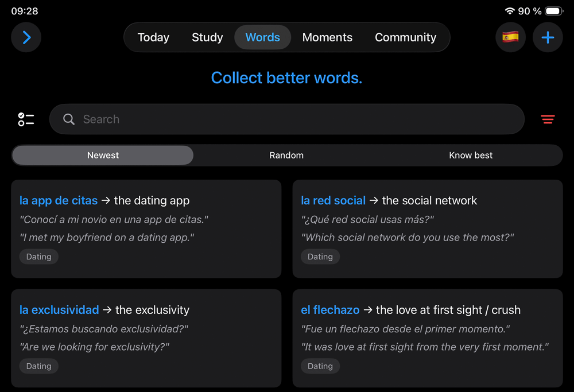The width and height of the screenshot is (574, 392).
Task: Open the Today view
Action: pyautogui.click(x=153, y=37)
